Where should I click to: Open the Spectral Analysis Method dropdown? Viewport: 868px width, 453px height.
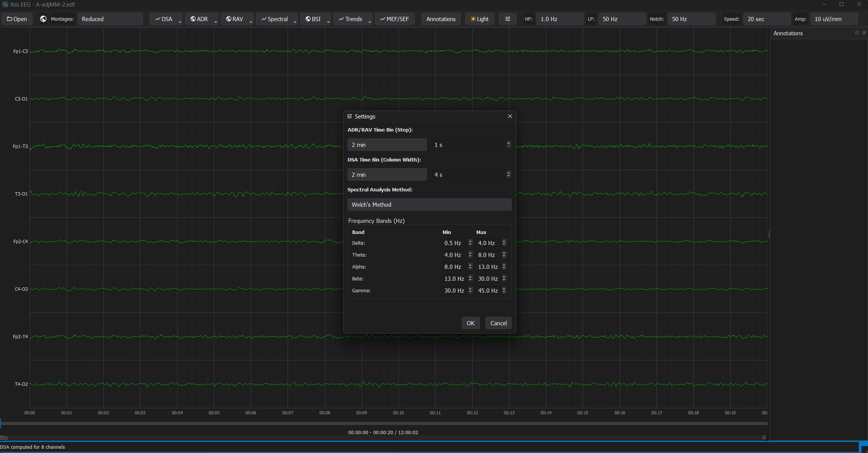(x=429, y=204)
